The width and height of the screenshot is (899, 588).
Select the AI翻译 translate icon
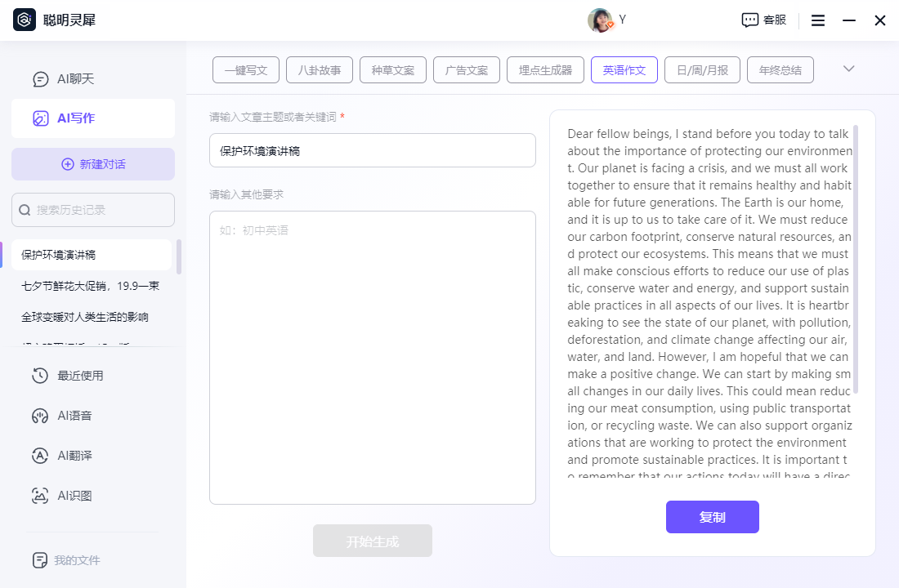click(x=40, y=456)
